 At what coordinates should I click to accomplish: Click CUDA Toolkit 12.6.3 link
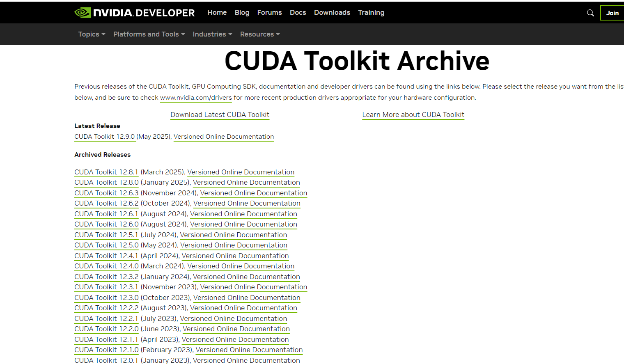106,193
